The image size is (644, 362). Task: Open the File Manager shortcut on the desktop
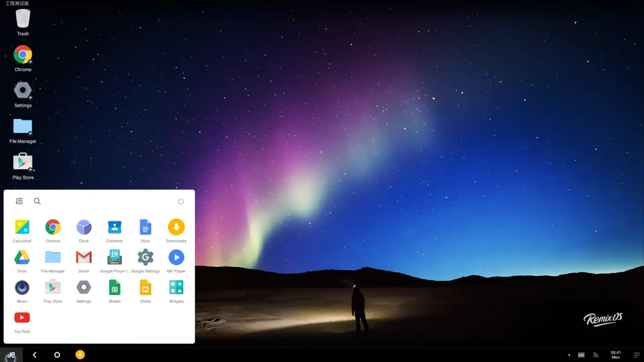(x=23, y=131)
